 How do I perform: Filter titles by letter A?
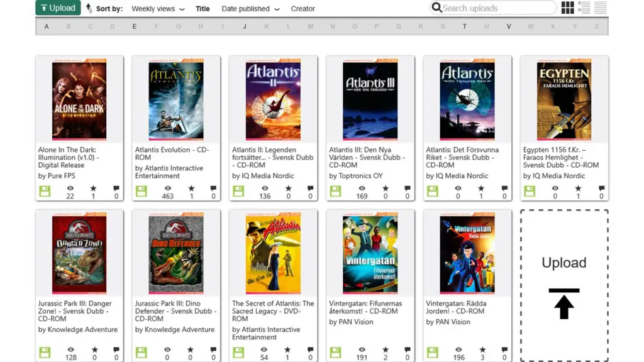pos(47,26)
